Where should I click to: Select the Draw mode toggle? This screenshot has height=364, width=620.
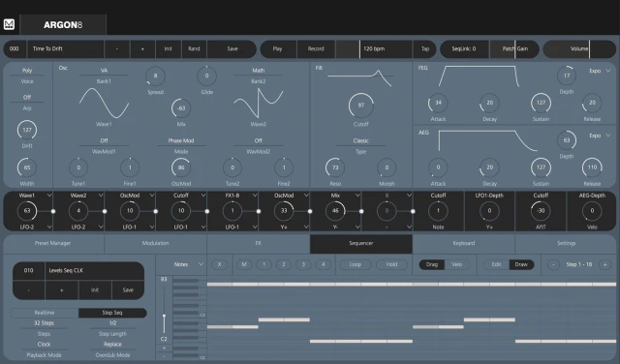(x=521, y=264)
